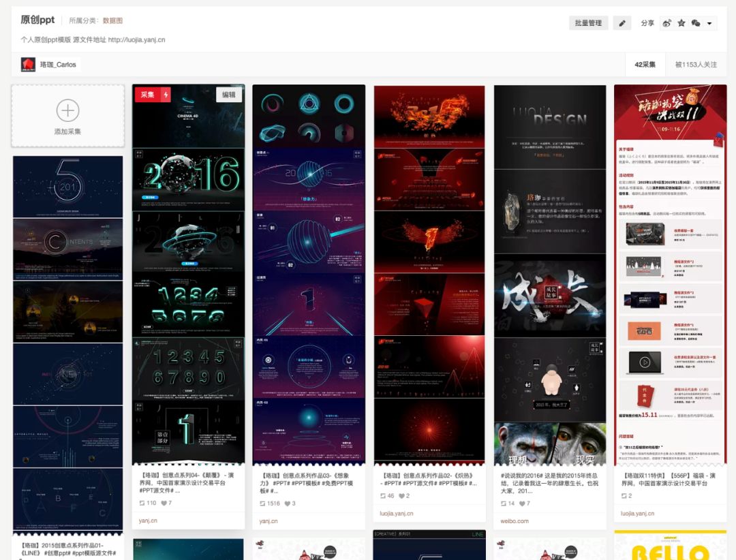Open luojia.yanj.cn source under the 福袋 pin
This screenshot has width=736, height=560.
coord(637,514)
